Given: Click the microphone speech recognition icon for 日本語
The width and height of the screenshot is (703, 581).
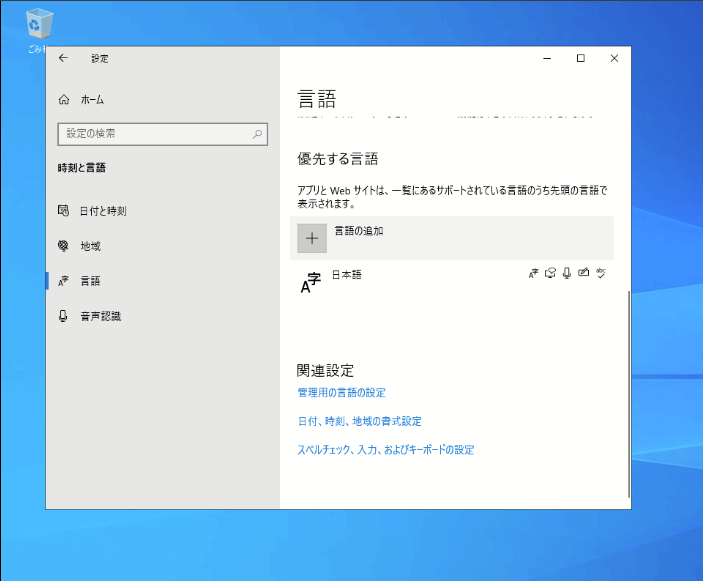Looking at the screenshot, I should (567, 273).
